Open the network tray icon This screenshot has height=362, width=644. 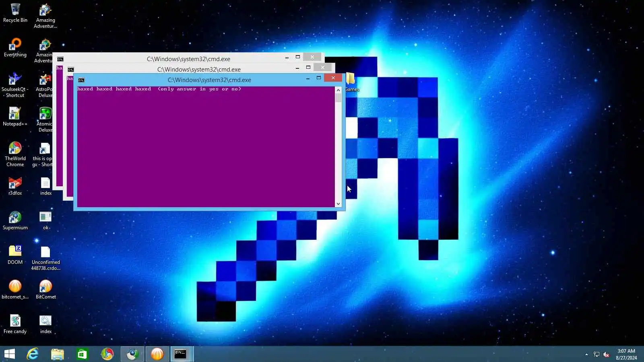coord(597,354)
